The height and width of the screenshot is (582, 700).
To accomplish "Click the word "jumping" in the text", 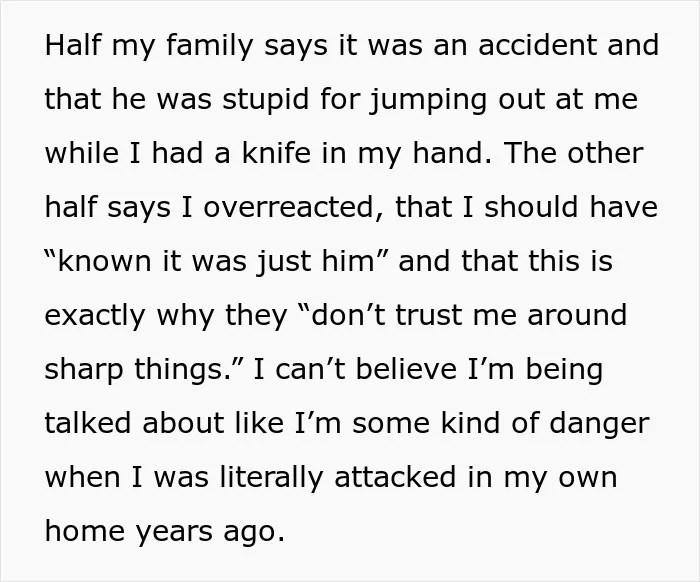I will point(428,99).
